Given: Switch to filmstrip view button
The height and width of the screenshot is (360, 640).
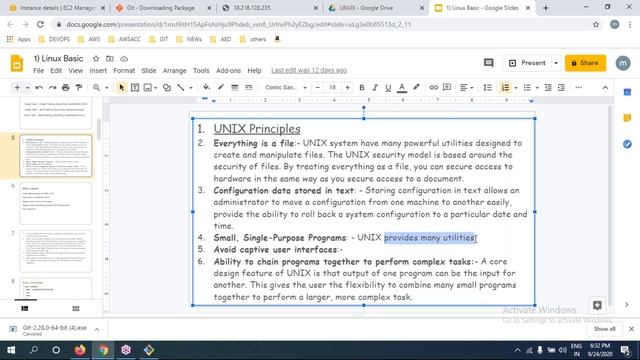Looking at the screenshot, I should pyautogui.click(x=25, y=309).
